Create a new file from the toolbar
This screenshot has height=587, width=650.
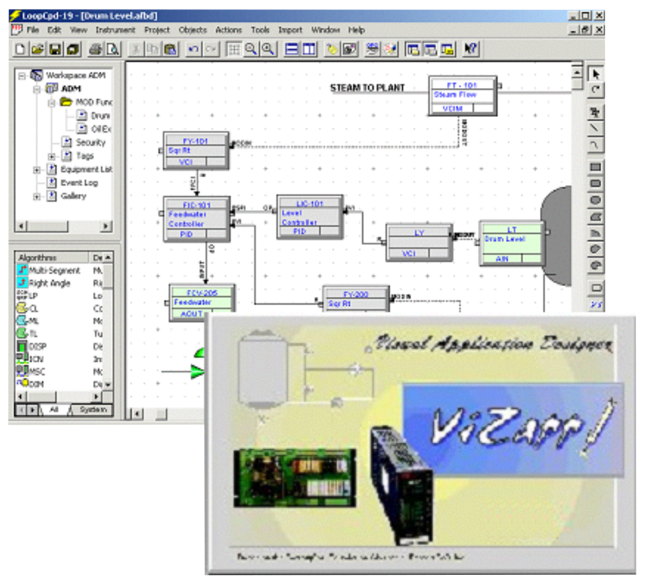(x=20, y=49)
